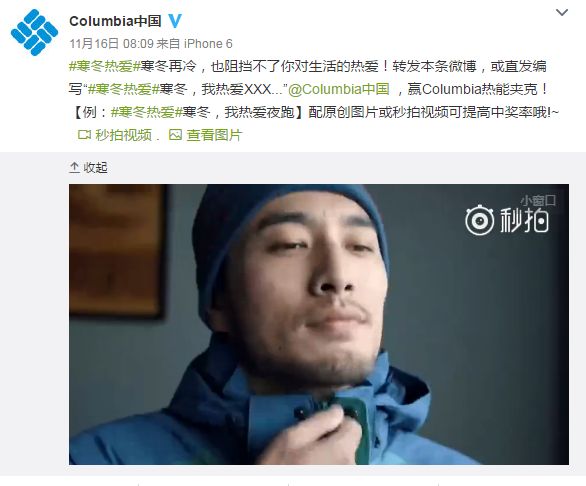Image resolution: width=586 pixels, height=486 pixels.
Task: Open the Columbia中国 account name
Action: click(115, 21)
